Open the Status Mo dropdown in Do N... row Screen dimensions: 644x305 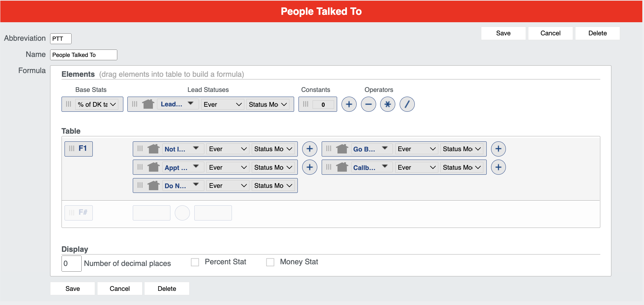[273, 185]
